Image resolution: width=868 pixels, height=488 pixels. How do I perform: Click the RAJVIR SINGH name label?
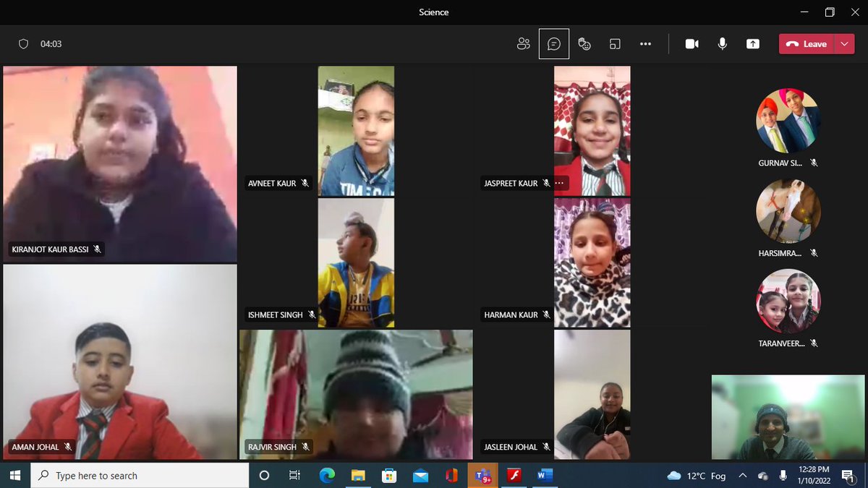point(272,447)
